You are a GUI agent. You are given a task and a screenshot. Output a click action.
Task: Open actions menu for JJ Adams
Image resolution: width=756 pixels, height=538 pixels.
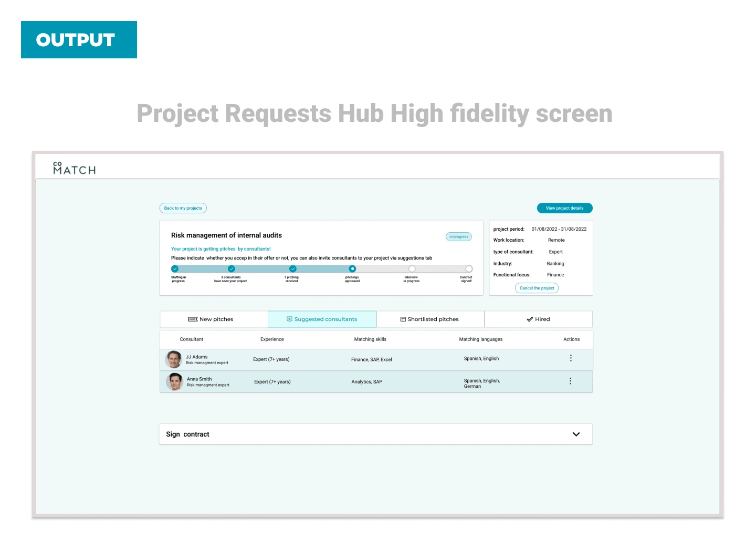(x=571, y=358)
